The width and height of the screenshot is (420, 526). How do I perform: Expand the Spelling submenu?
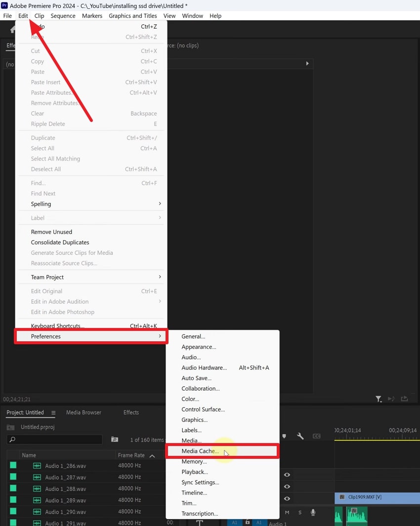click(91, 204)
